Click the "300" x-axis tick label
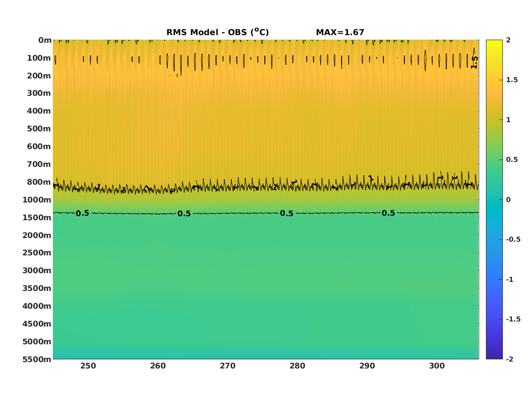The width and height of the screenshot is (532, 399). point(437,366)
